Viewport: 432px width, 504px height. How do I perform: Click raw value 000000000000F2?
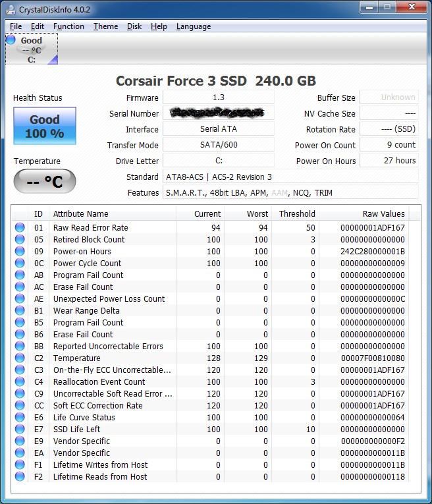click(x=373, y=441)
